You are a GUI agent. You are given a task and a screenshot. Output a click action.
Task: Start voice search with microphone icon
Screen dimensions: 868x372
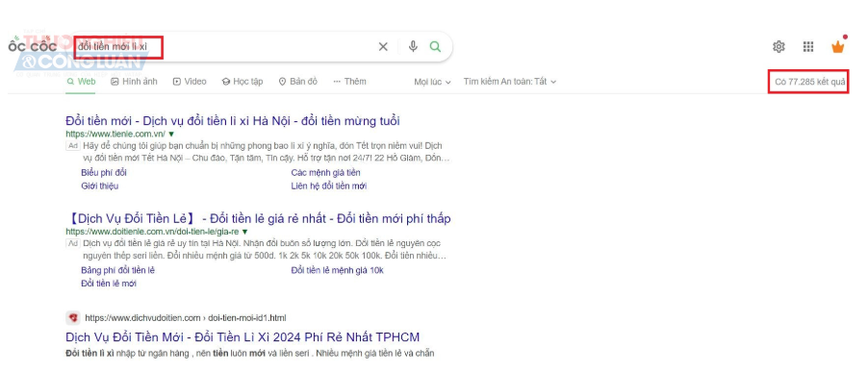pyautogui.click(x=413, y=47)
